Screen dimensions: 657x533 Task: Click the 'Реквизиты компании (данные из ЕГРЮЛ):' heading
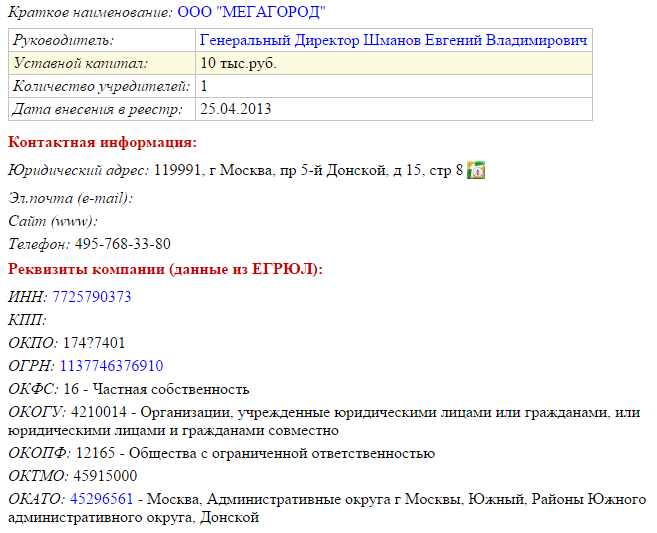click(x=166, y=269)
